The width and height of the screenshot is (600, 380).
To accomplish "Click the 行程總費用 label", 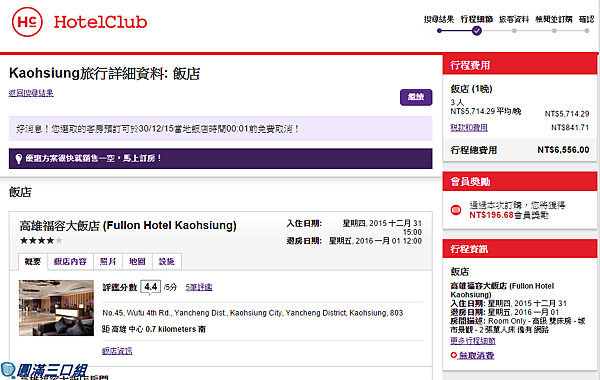I will 474,150.
